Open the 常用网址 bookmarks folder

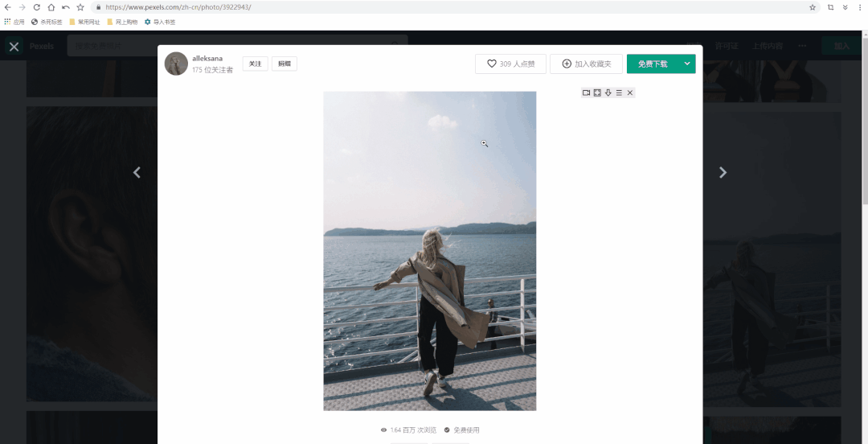[84, 22]
